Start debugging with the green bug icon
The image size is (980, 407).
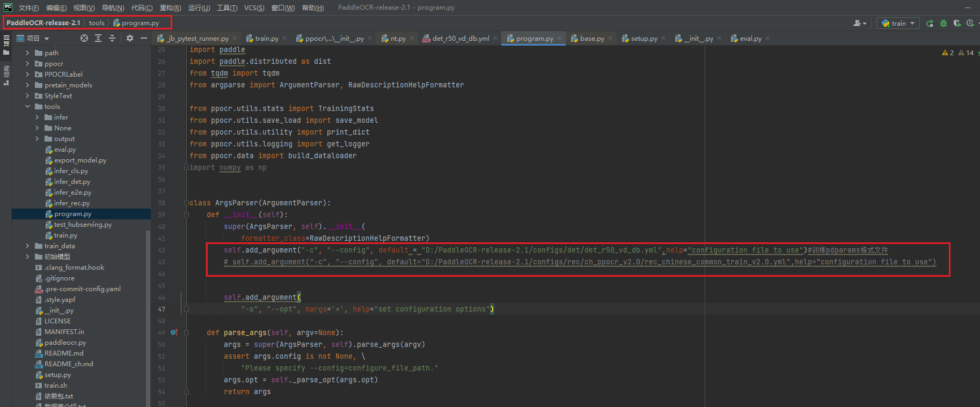point(943,23)
